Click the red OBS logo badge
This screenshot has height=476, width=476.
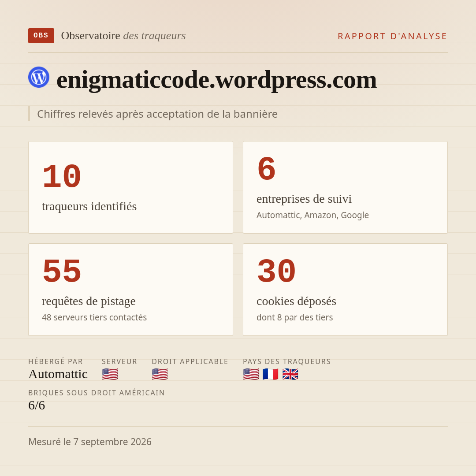point(41,36)
